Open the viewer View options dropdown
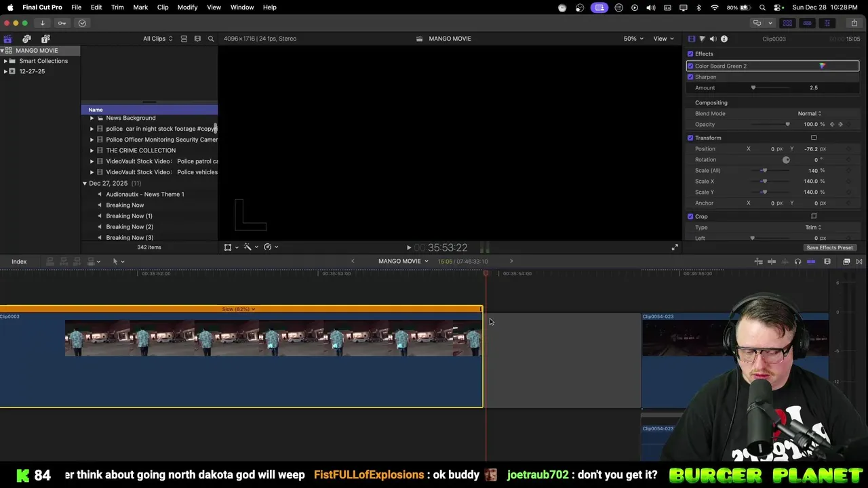Image resolution: width=868 pixels, height=488 pixels. click(663, 39)
